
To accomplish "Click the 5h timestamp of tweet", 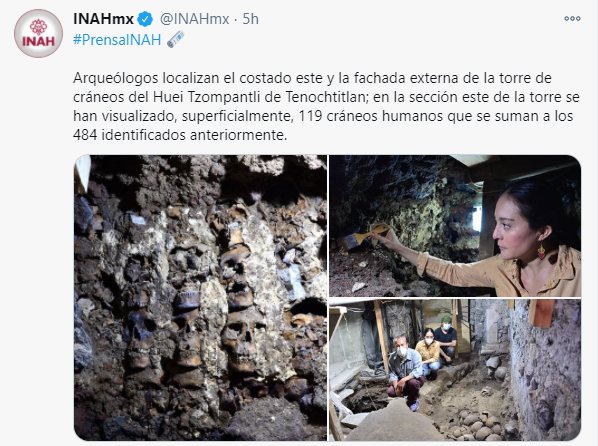I will click(x=251, y=19).
